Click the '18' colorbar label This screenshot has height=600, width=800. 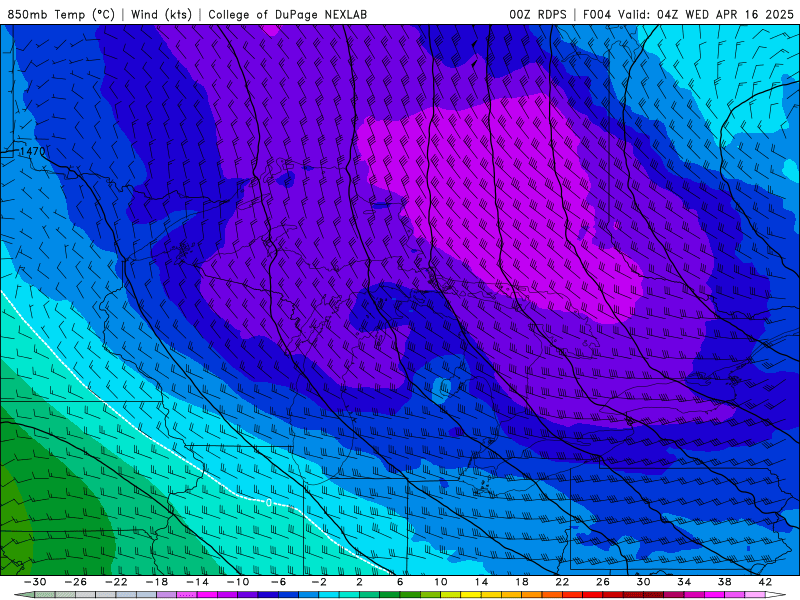click(x=521, y=582)
